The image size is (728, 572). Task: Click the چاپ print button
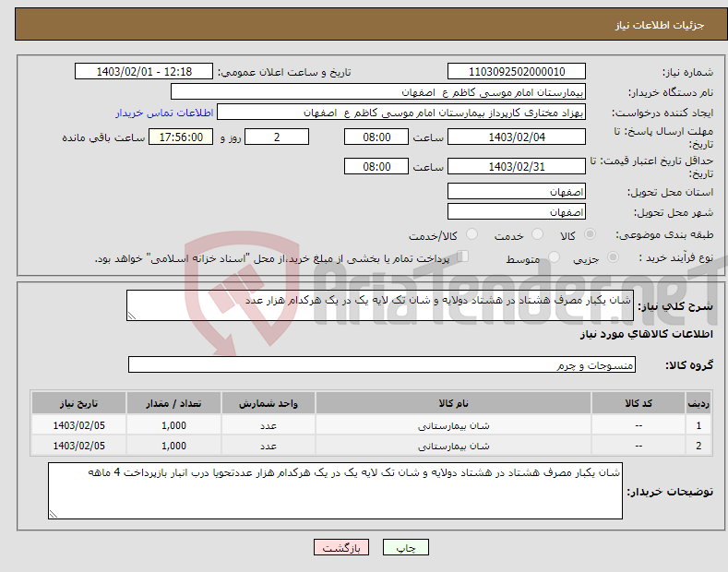coord(405,547)
